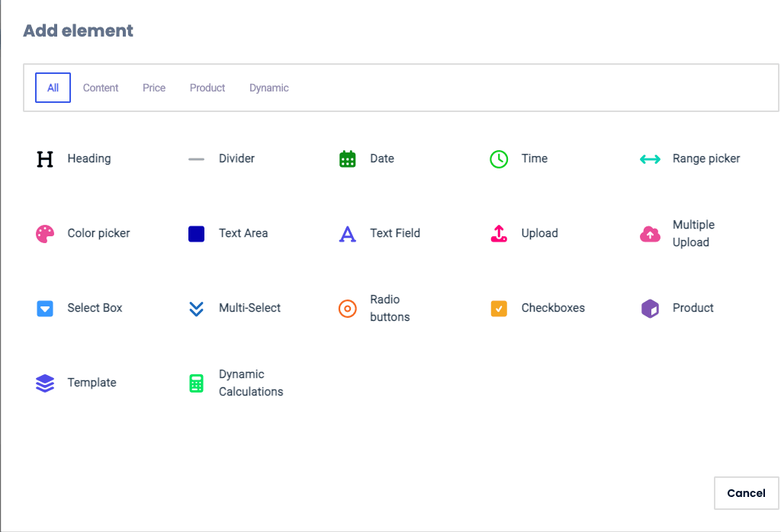Image resolution: width=781 pixels, height=532 pixels.
Task: Select the Text Area label
Action: (243, 233)
